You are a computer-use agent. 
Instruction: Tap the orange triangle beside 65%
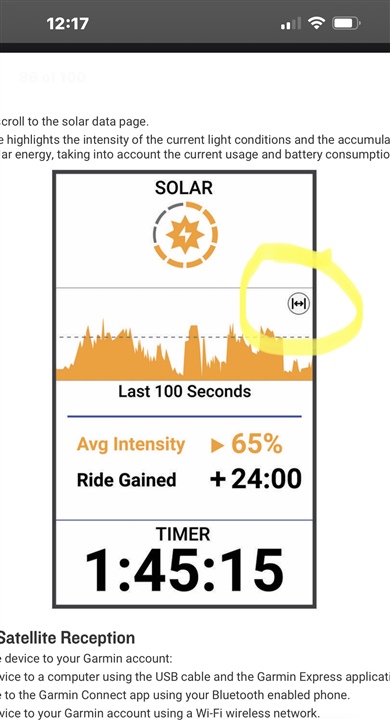(217, 445)
